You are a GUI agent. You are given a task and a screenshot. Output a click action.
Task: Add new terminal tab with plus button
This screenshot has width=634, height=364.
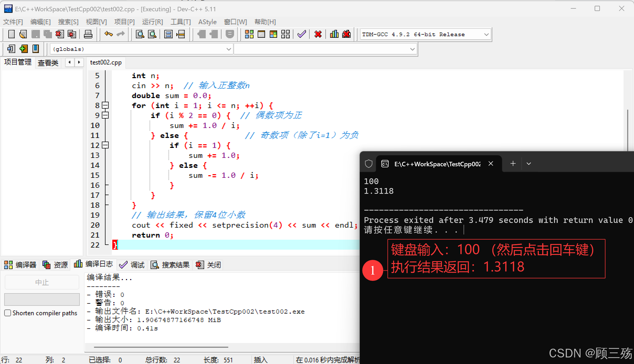[513, 164]
